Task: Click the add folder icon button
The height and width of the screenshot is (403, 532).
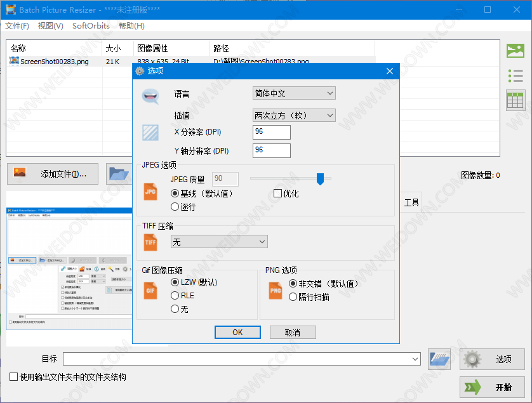Action: click(119, 174)
